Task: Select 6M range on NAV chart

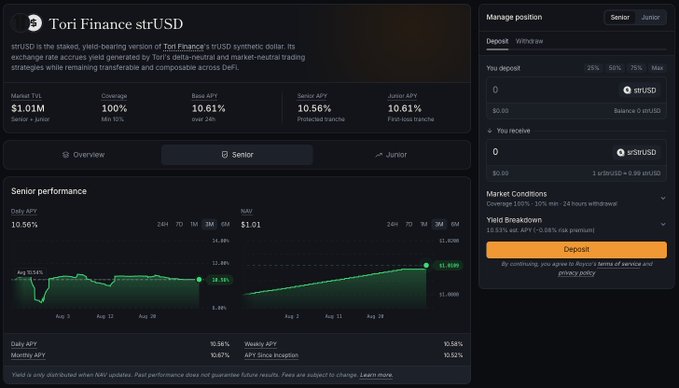Action: [455, 224]
